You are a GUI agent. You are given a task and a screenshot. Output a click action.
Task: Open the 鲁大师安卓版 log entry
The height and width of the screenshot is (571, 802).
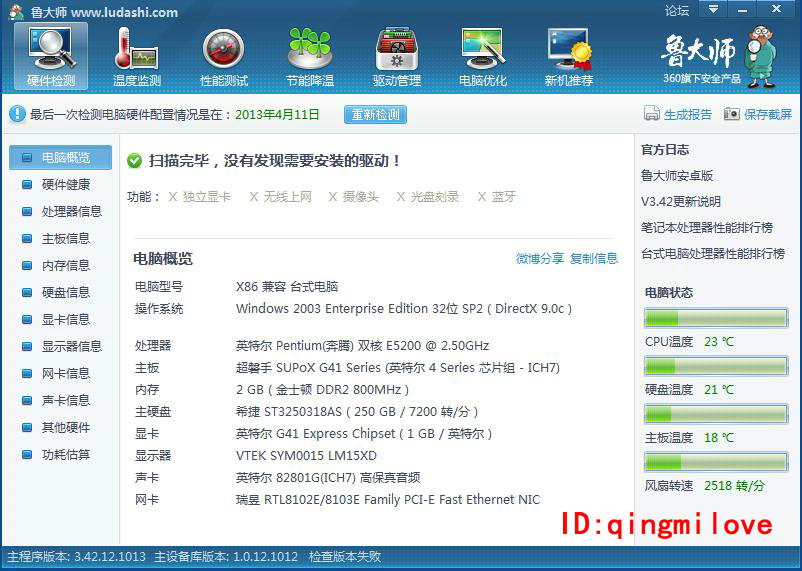coord(677,176)
